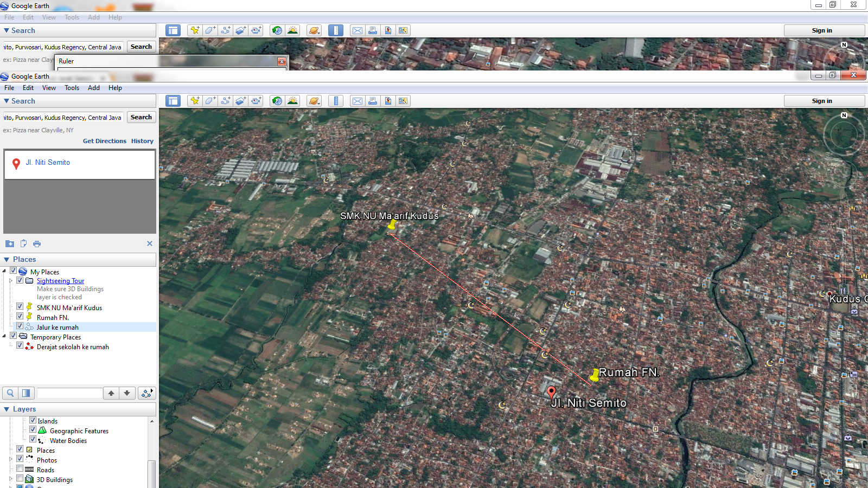868x488 pixels.
Task: Click the Places panel search magnifier icon
Action: point(10,393)
